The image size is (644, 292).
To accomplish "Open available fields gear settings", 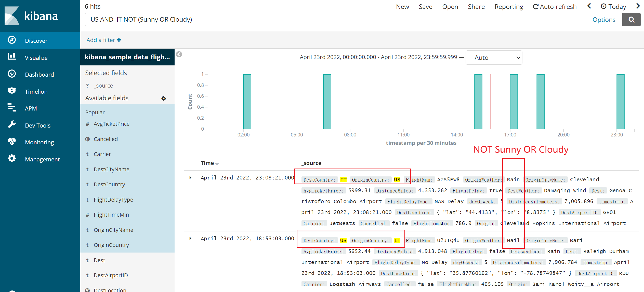I will tap(164, 98).
